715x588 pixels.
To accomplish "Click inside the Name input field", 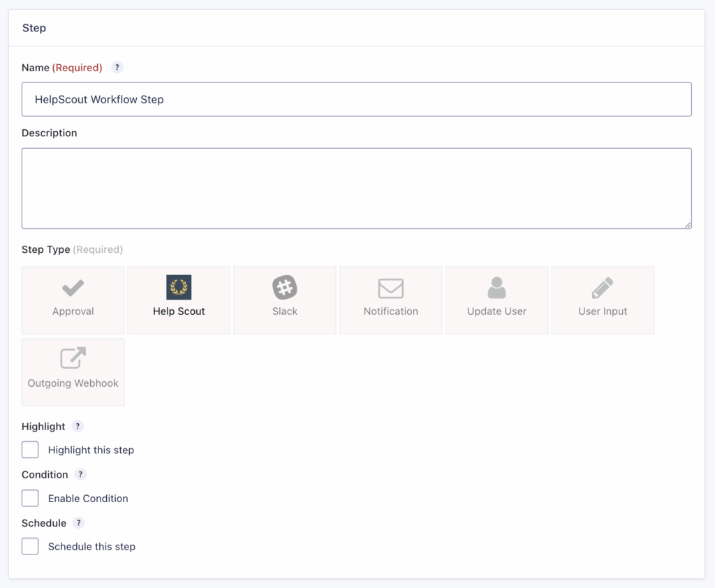I will click(356, 99).
